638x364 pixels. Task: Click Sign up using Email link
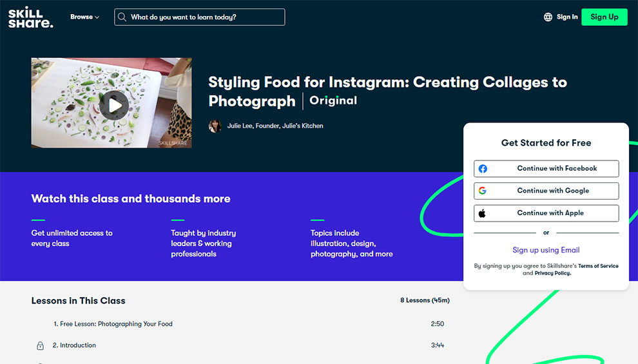(x=546, y=250)
